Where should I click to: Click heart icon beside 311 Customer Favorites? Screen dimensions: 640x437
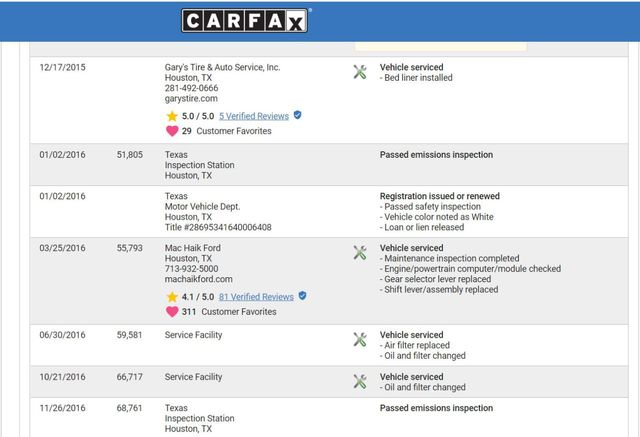click(x=172, y=312)
